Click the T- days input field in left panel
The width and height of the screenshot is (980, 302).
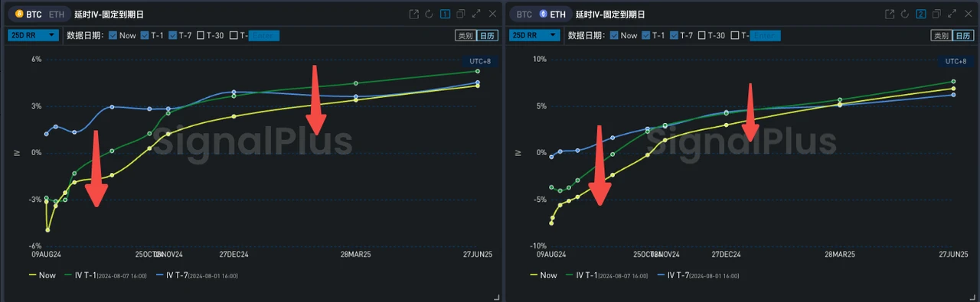click(x=264, y=35)
